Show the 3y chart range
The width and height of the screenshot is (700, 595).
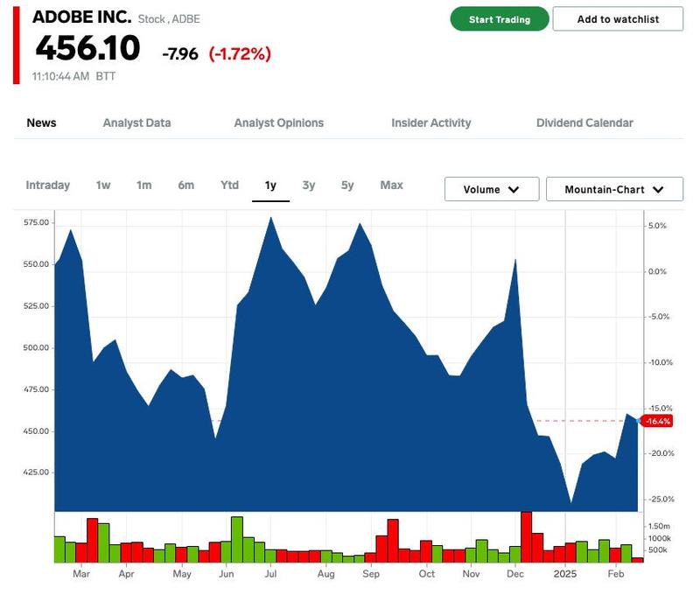click(309, 185)
